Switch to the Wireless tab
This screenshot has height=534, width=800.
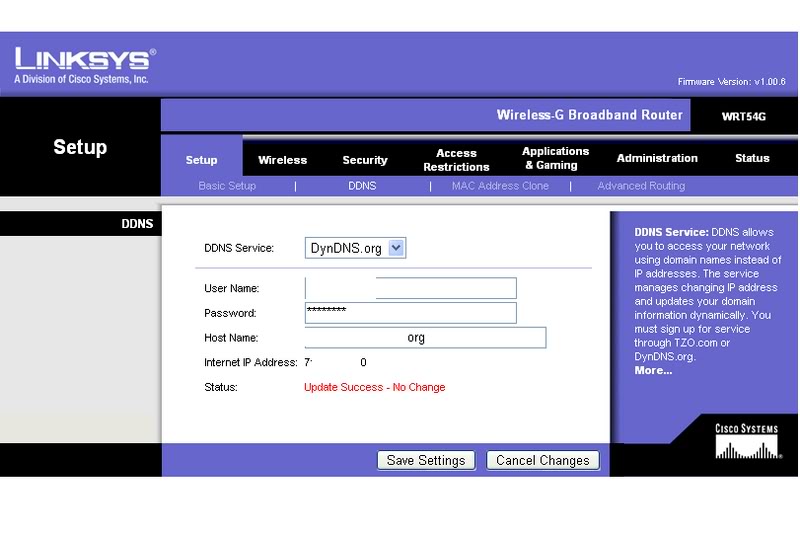[283, 160]
